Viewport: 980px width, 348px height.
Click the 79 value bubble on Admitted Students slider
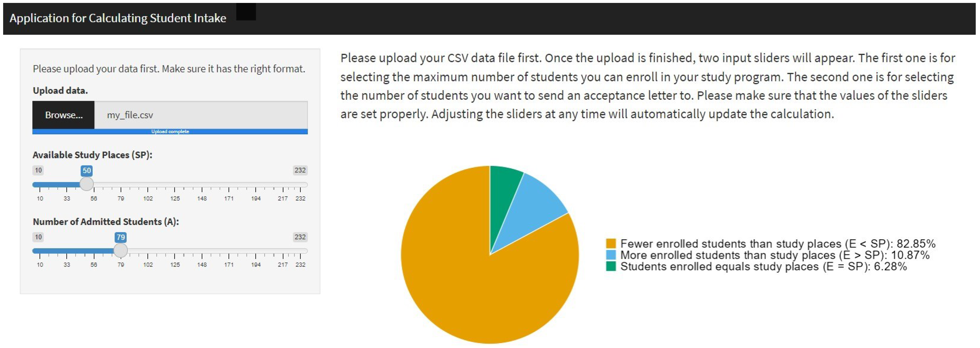(121, 237)
